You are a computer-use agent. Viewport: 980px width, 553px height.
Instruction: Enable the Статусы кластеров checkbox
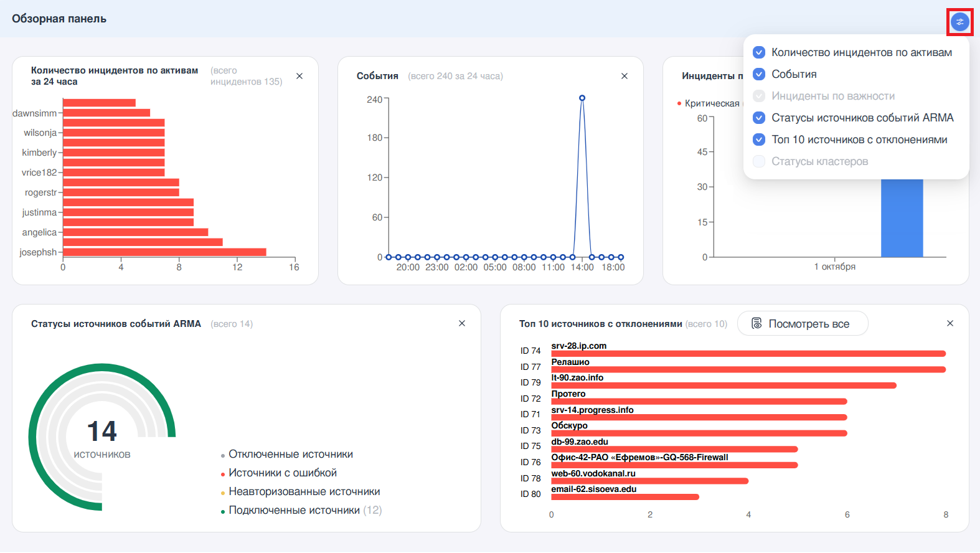click(759, 161)
